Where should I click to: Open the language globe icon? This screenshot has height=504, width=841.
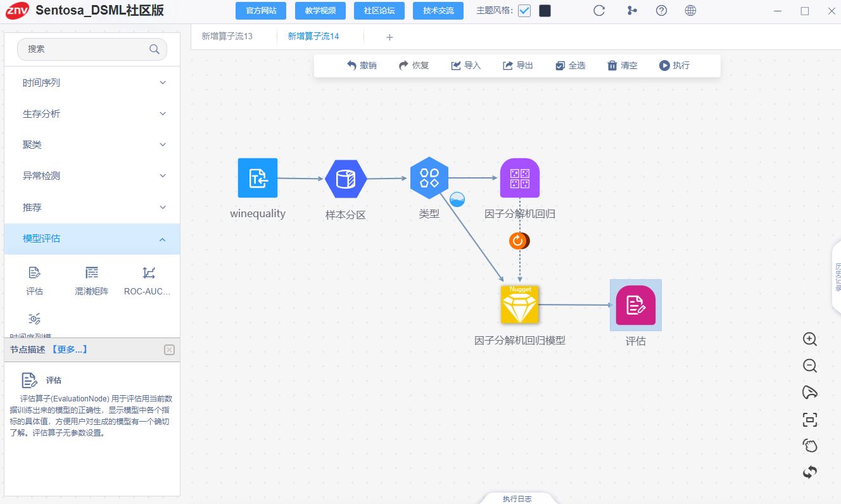coord(691,11)
